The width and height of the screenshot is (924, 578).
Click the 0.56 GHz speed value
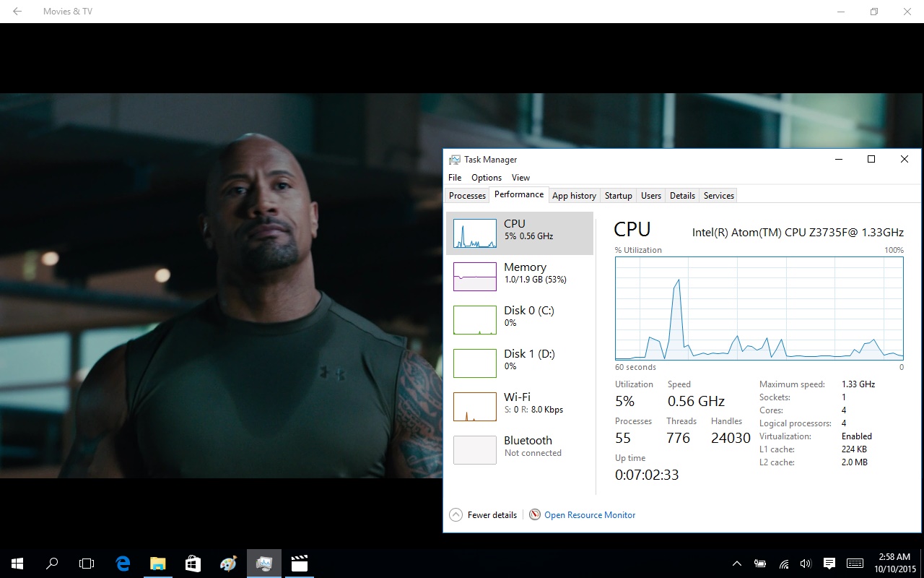click(x=696, y=402)
